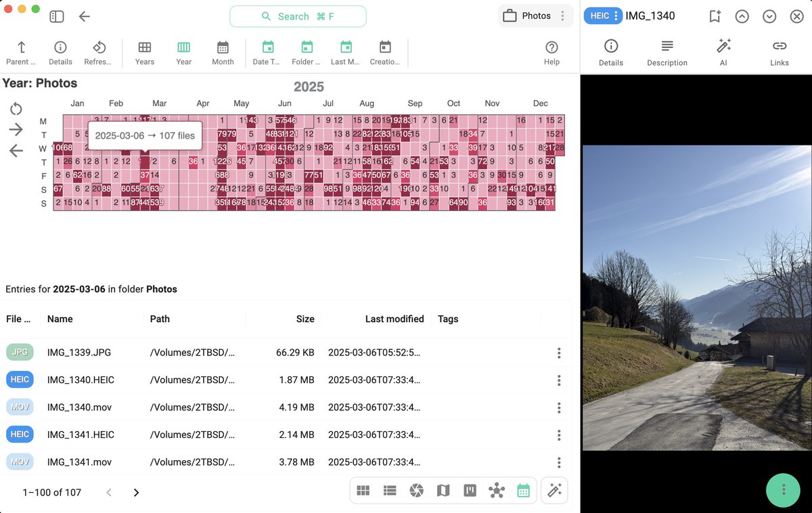Open the AI magic wand button
Image resolution: width=812 pixels, height=513 pixels.
(555, 491)
